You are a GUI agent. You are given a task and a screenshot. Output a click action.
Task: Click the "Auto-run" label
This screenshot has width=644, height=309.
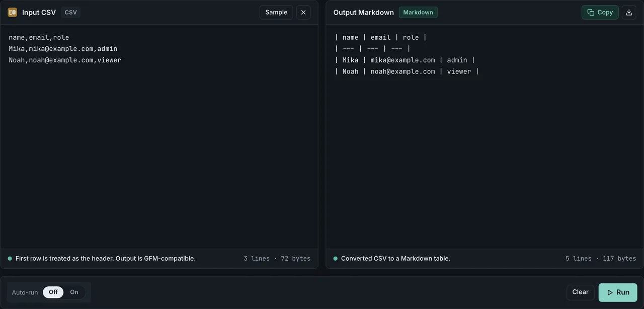[25, 292]
